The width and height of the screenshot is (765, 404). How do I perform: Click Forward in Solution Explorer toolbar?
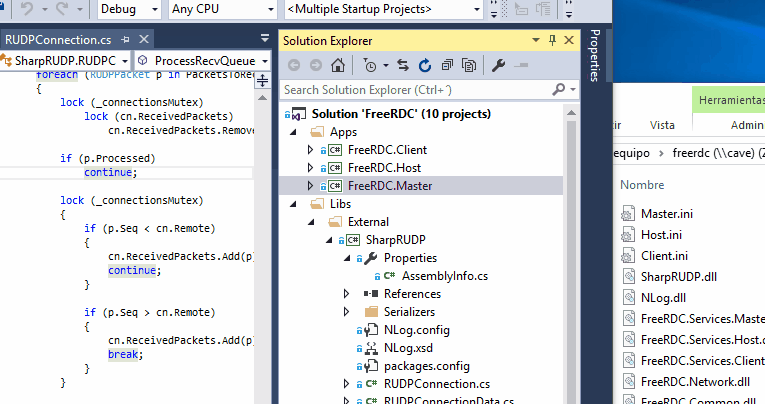point(316,65)
